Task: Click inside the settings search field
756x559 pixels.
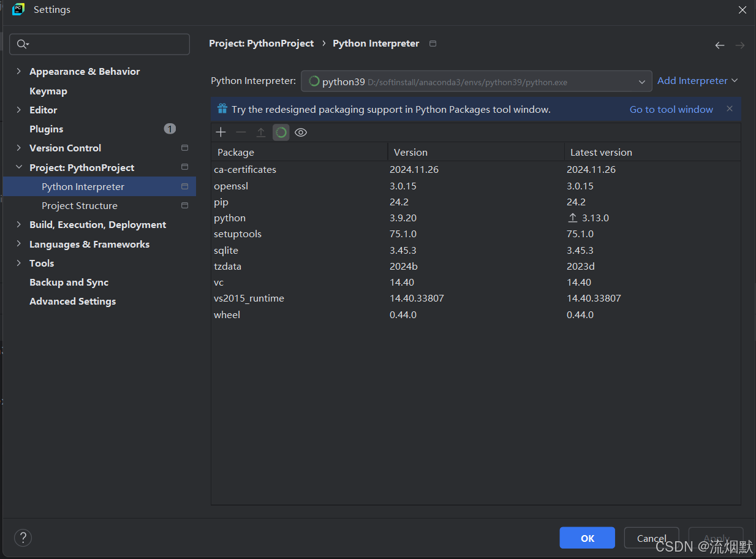Action: tap(99, 44)
